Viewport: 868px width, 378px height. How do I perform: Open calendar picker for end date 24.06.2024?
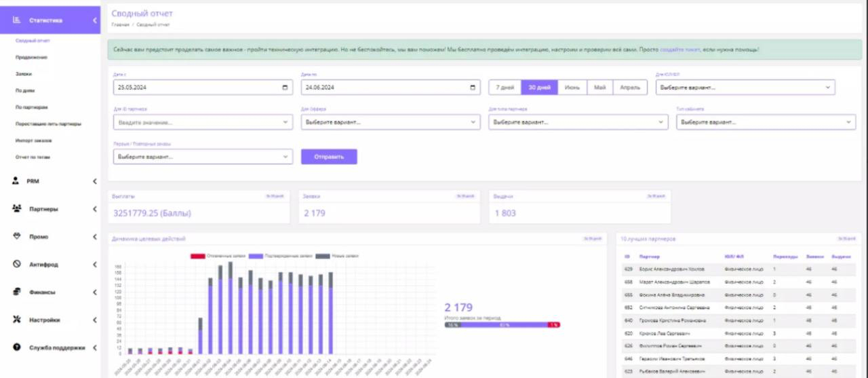coord(472,88)
